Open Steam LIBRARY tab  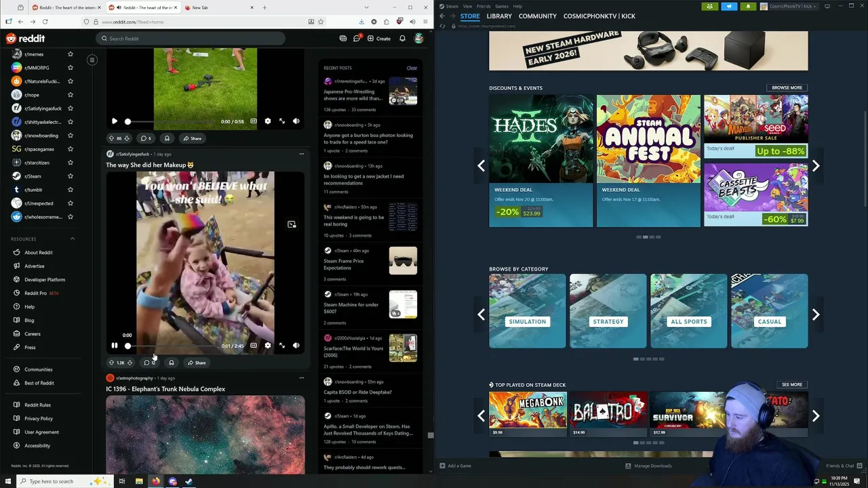(x=499, y=16)
